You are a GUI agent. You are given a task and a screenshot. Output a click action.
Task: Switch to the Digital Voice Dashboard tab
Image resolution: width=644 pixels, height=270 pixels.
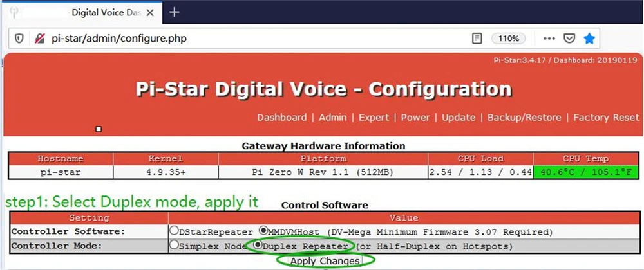coord(109,12)
